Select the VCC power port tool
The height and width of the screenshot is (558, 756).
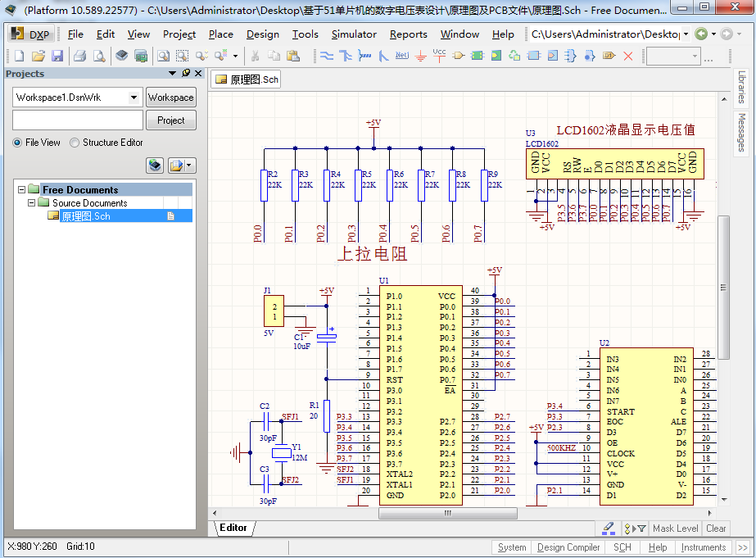point(439,56)
